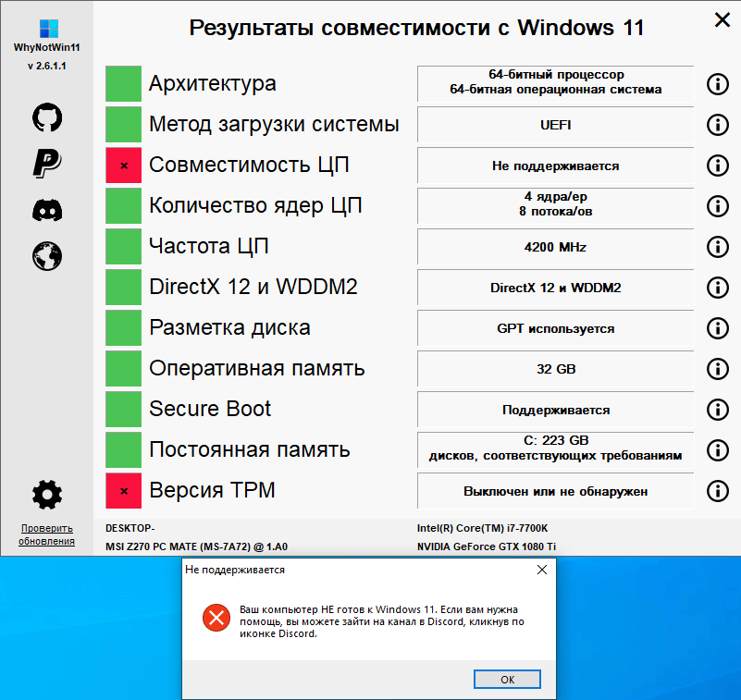This screenshot has height=700, width=741.
Task: Click red status box for Версия TPM
Action: click(x=123, y=491)
